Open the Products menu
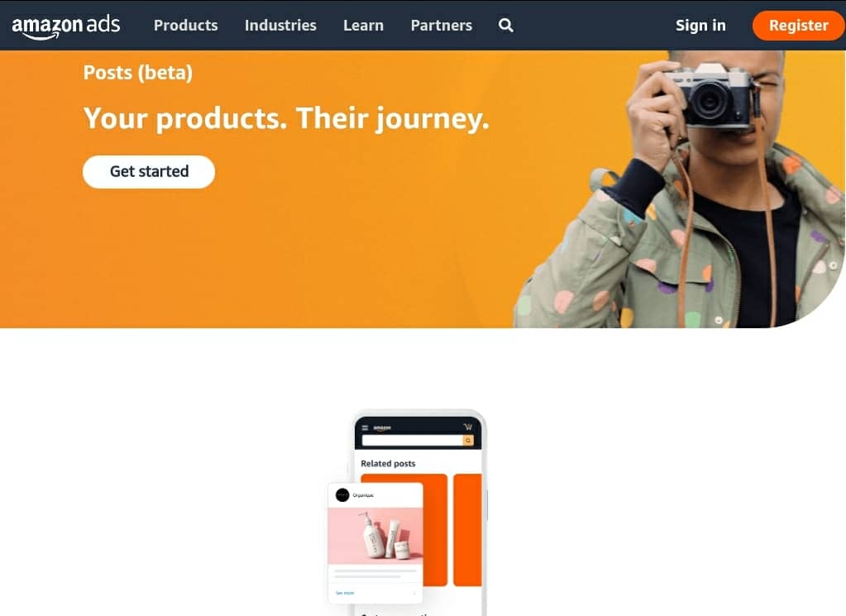The image size is (846, 616). click(x=185, y=26)
